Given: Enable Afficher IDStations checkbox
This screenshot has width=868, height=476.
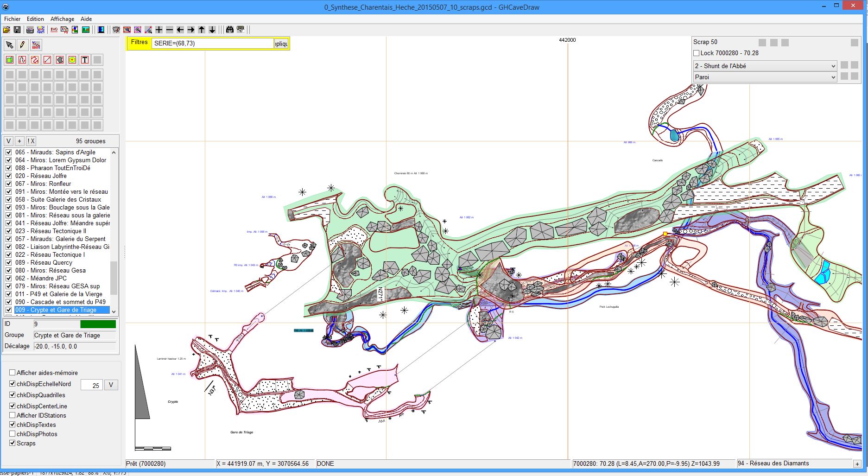Looking at the screenshot, I should pos(13,415).
